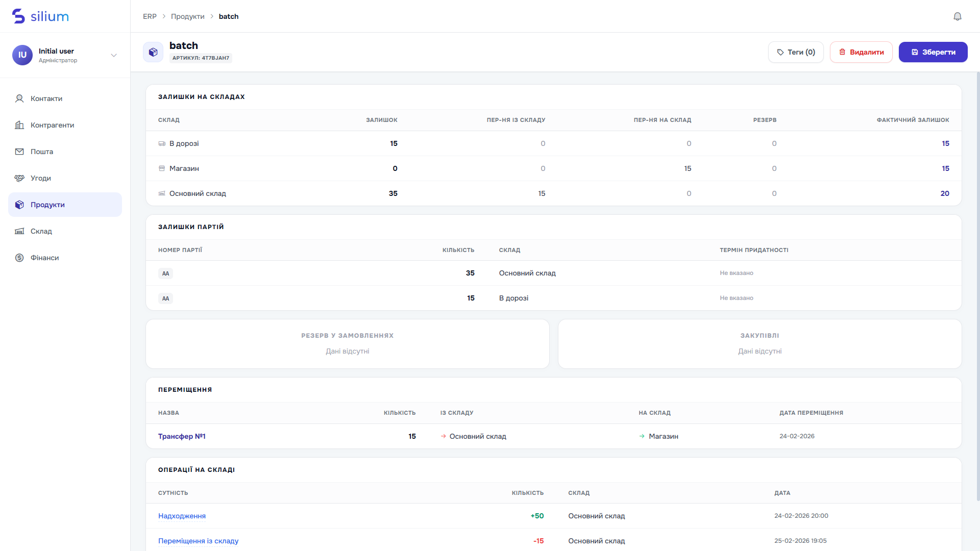Screen dimensions: 980x551
Task: Delete product with Видалити button
Action: (861, 52)
